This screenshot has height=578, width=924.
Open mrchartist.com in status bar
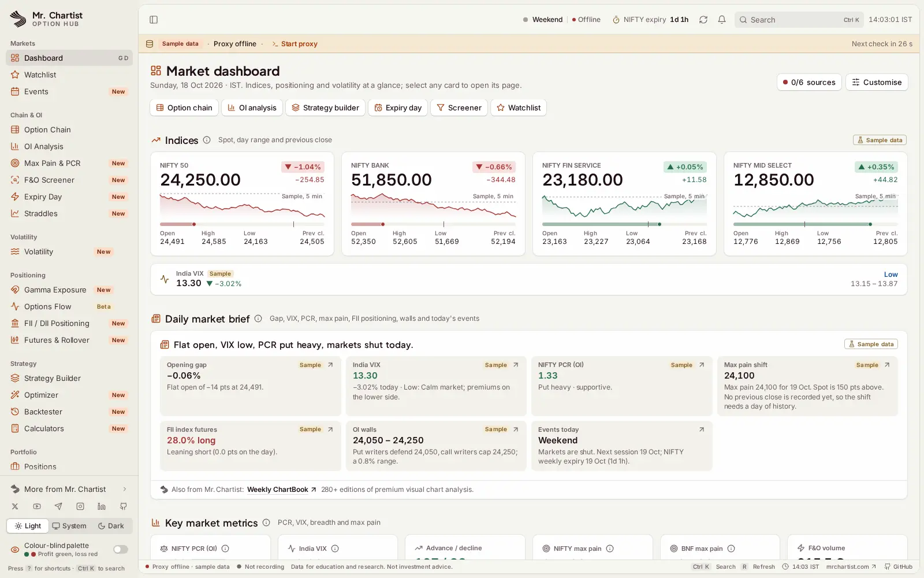click(851, 567)
